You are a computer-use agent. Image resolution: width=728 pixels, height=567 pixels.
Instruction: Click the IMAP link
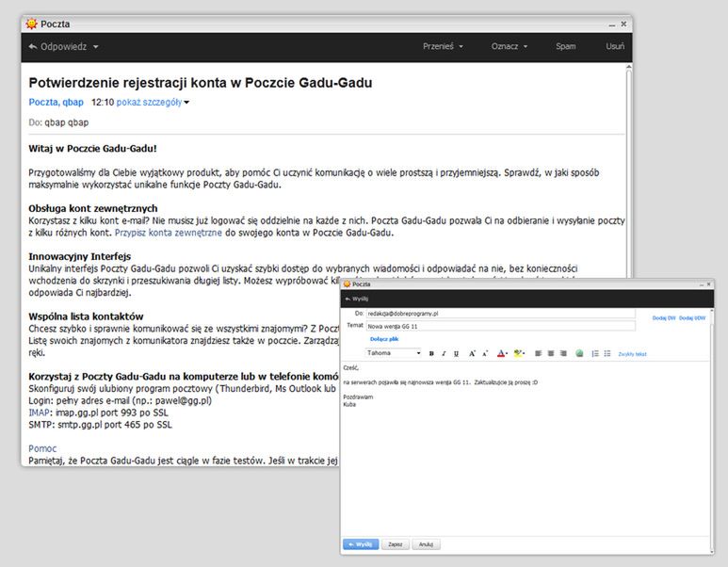[39, 413]
